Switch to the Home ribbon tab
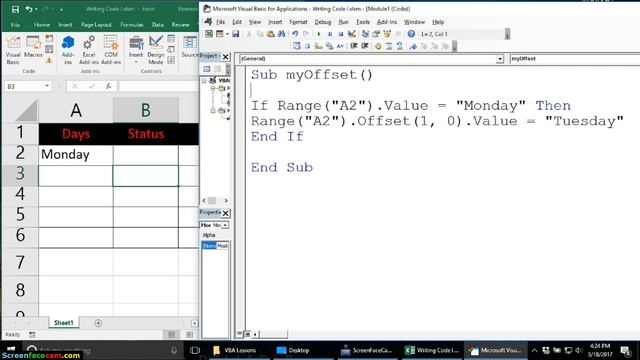Screen dimensions: 640x360 [x=42, y=25]
